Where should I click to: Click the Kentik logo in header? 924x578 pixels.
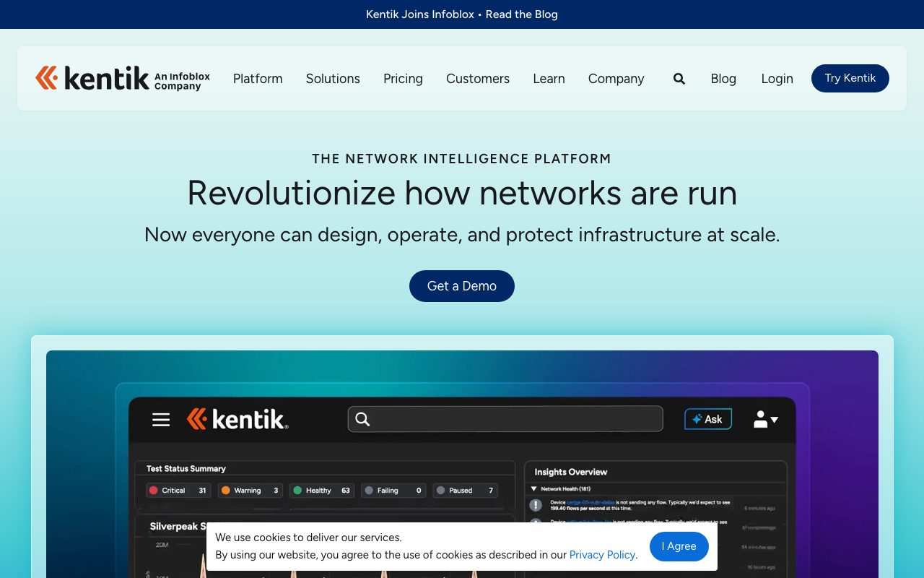click(x=123, y=78)
